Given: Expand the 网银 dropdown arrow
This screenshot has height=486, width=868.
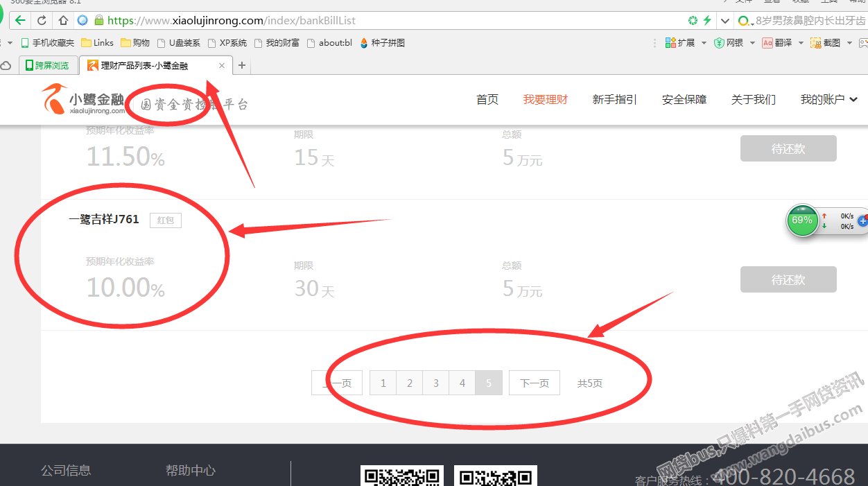Looking at the screenshot, I should point(752,43).
